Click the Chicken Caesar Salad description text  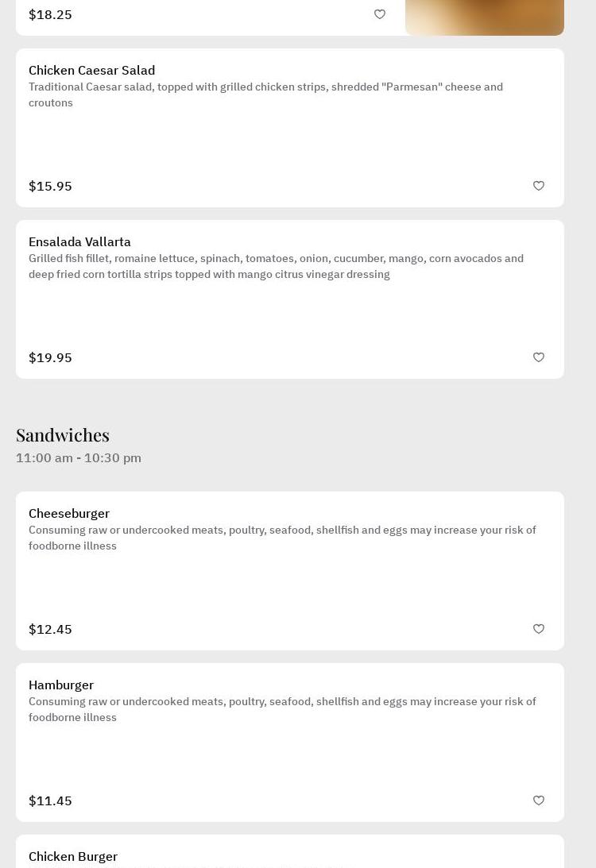265,95
